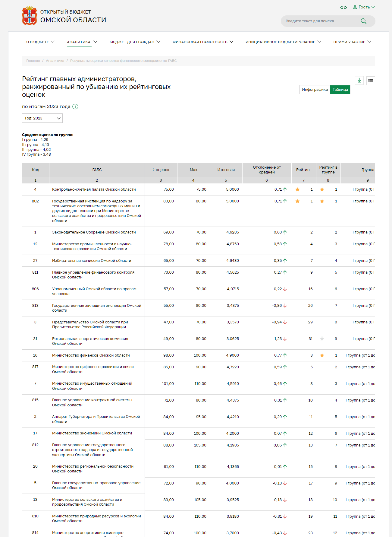Screen dimensions: 392x537
Task: Open the list view icon button
Action: click(371, 81)
